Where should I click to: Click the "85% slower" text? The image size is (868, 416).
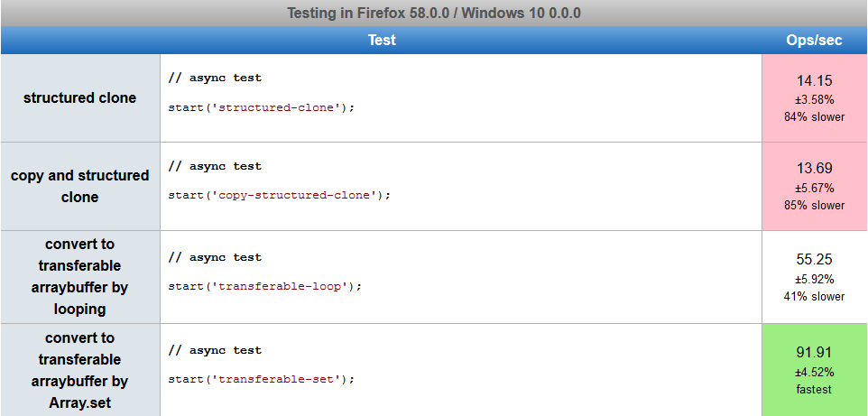pyautogui.click(x=814, y=205)
